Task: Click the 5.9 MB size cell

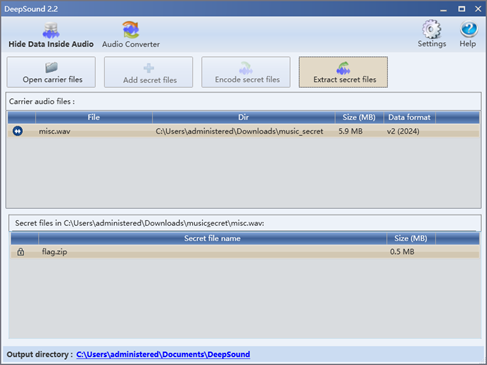Action: point(350,131)
